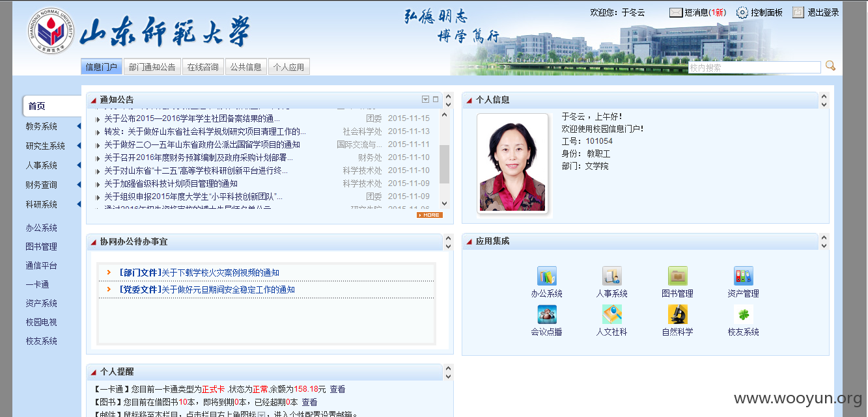Image resolution: width=868 pixels, height=417 pixels.
Task: Open 控制面板 gear icon
Action: 742,12
